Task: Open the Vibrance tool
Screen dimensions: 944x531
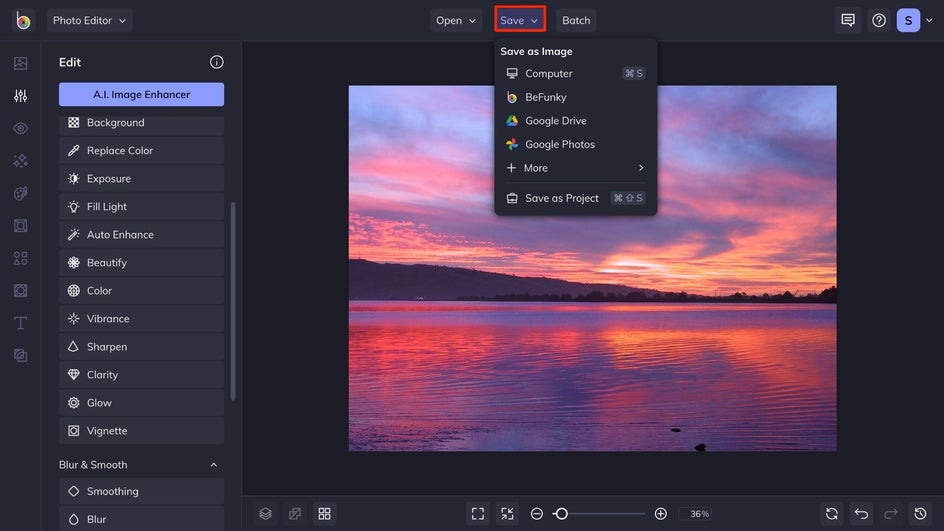Action: click(141, 318)
